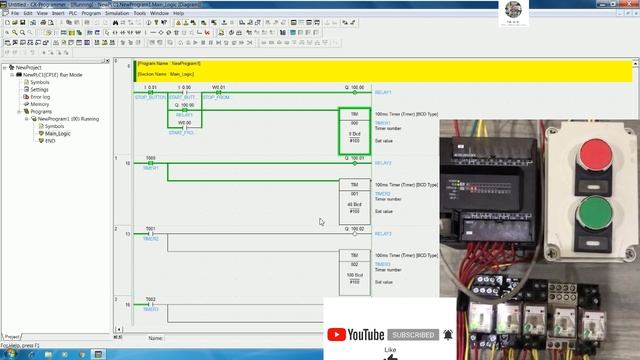Click the T0000 TIMER1 contact on rung 1
Screen dimensions: 640x360
click(x=151, y=163)
